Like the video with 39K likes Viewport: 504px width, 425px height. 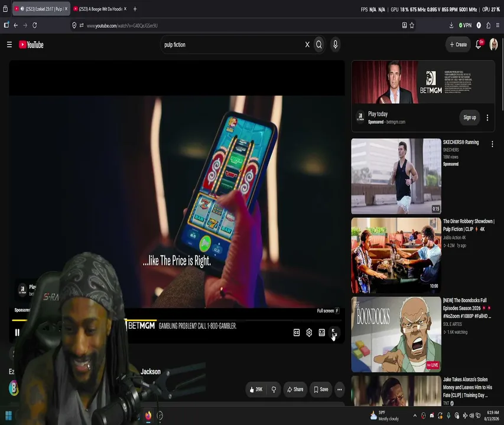click(256, 390)
